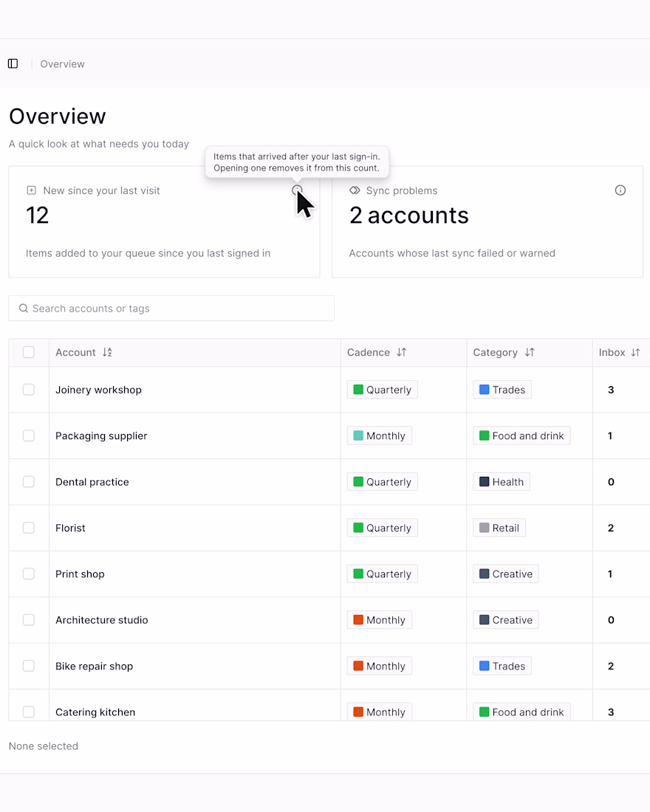This screenshot has height=812, width=650.
Task: Click the Quarterly tag for Joinery workshop
Action: pyautogui.click(x=382, y=390)
